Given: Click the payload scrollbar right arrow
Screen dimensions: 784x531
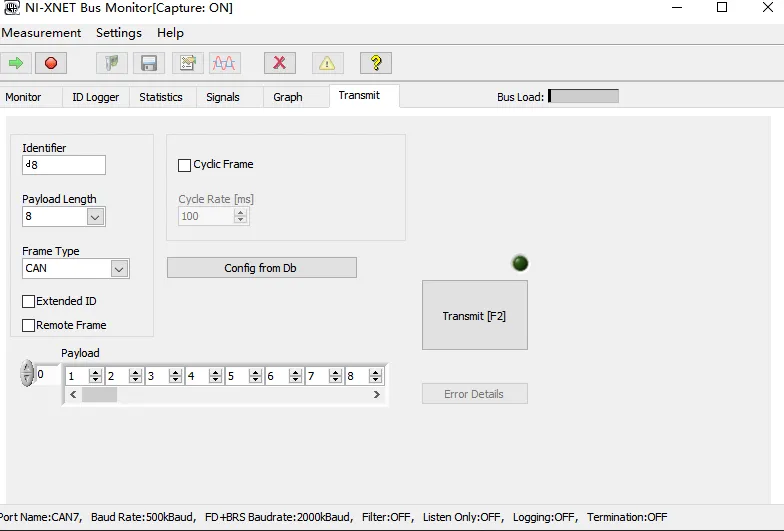Looking at the screenshot, I should (376, 394).
